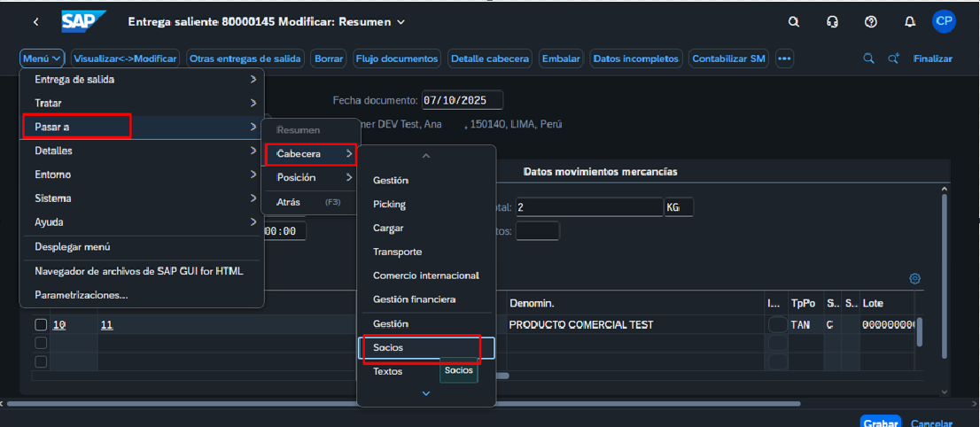This screenshot has height=427, width=980.
Task: Click the CP user avatar
Action: [x=944, y=22]
